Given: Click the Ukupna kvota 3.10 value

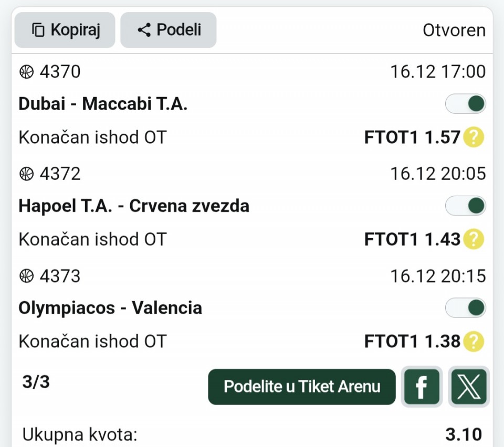Looking at the screenshot, I should coord(464,434).
